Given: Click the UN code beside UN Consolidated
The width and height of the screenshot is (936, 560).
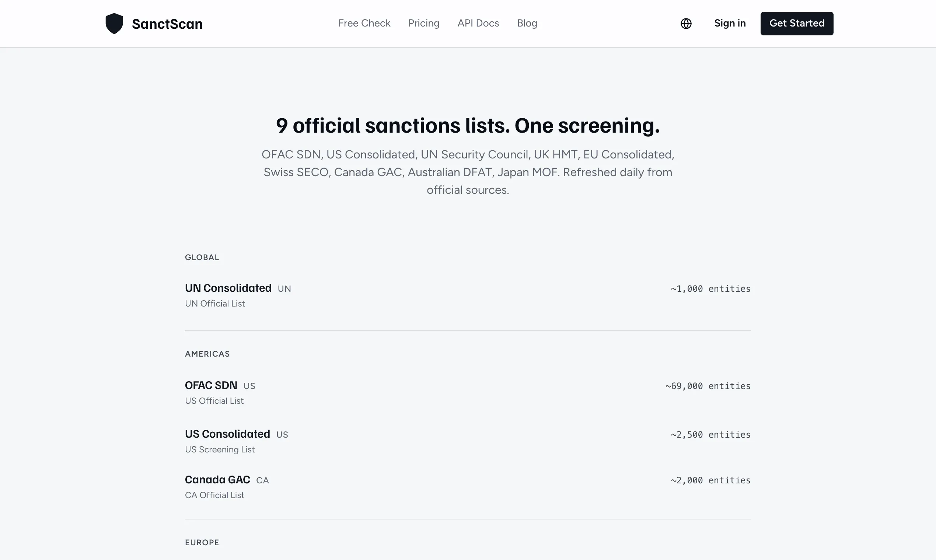Looking at the screenshot, I should coord(284,289).
